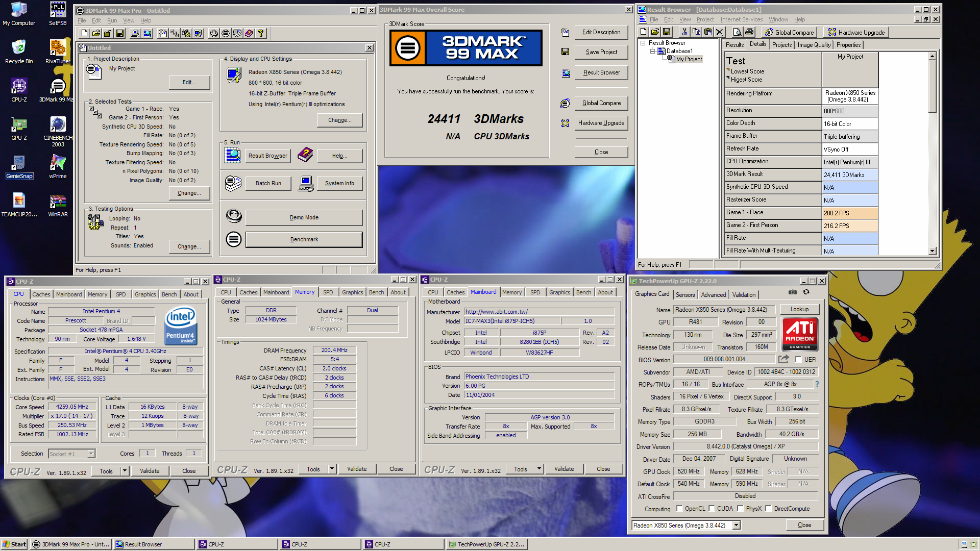Click the Bus Interface question mark in GPU-Z
Viewport: 980px width, 551px height.
[x=817, y=384]
